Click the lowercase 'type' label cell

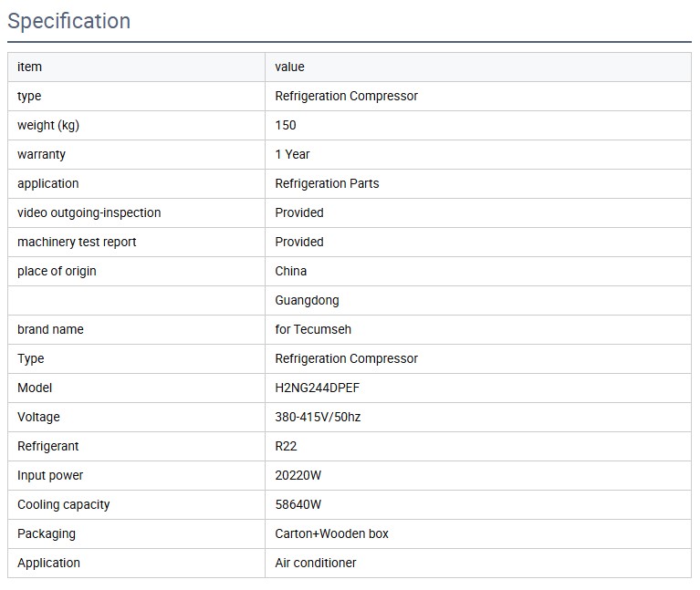(x=137, y=97)
